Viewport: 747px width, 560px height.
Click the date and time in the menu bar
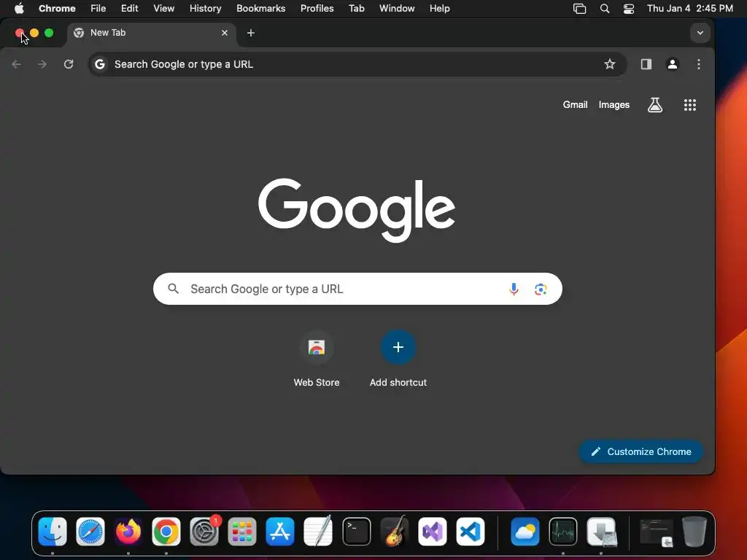click(x=690, y=9)
